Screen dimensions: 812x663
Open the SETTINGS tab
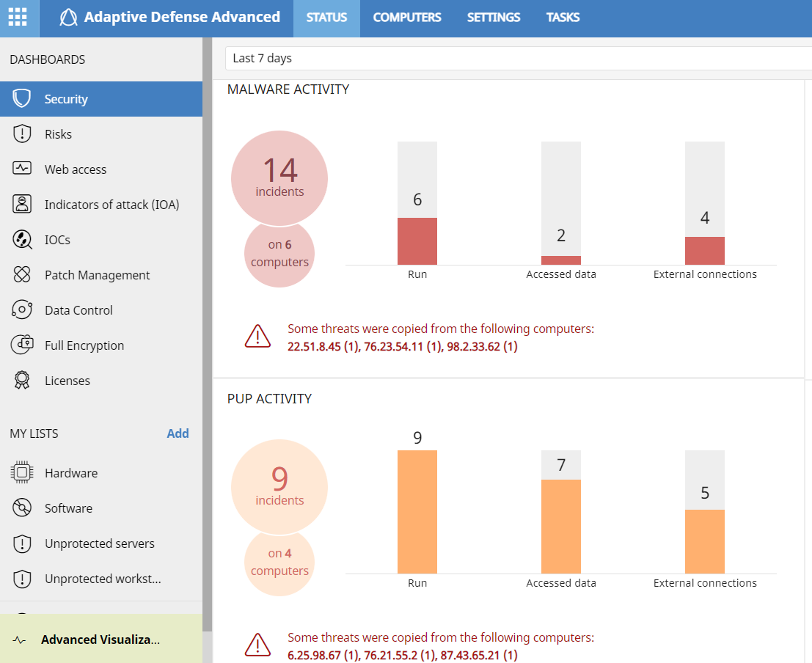tap(494, 18)
